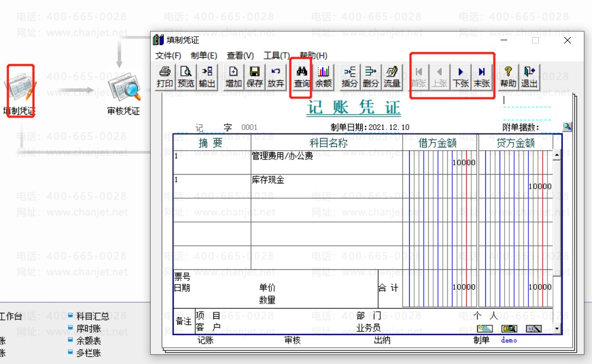Viewport: 592px width, 364px height.
Task: Exit the voucher window with 退出
Action: click(529, 77)
